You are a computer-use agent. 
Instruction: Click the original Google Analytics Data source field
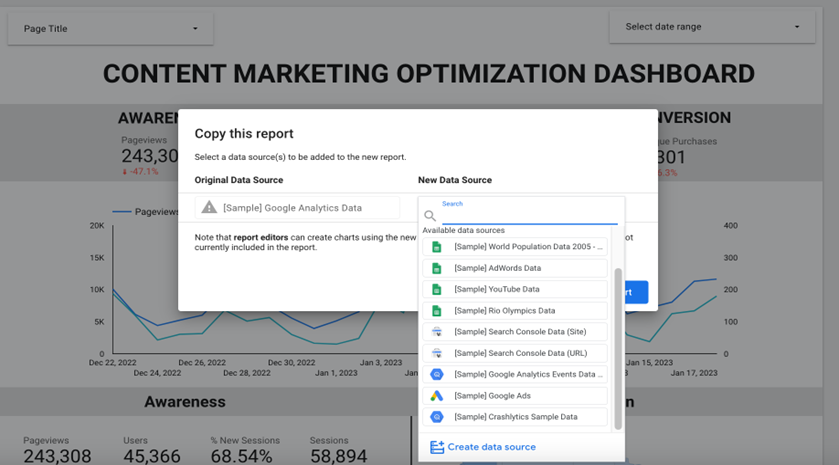point(297,208)
